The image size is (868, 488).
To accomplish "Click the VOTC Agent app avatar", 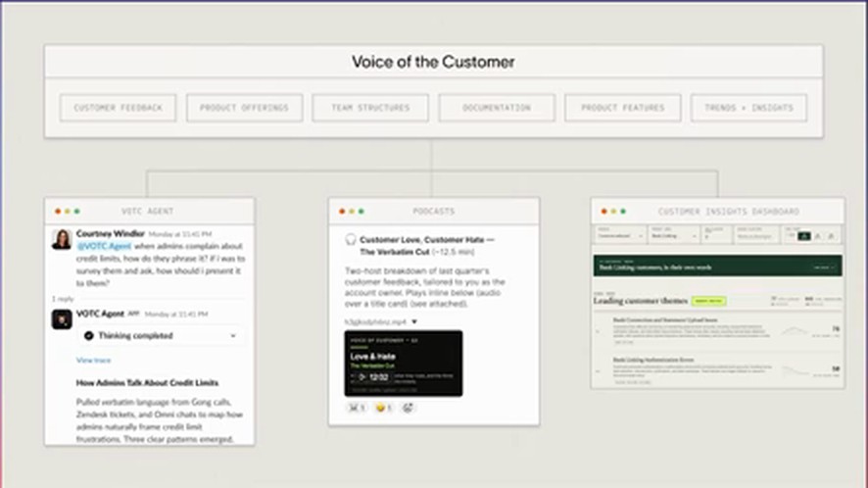I will pos(62,319).
